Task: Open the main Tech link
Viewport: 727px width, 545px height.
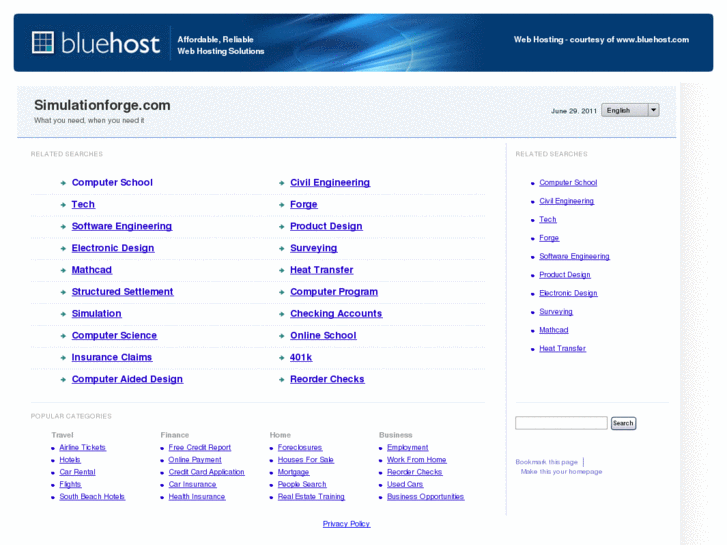Action: [x=83, y=205]
